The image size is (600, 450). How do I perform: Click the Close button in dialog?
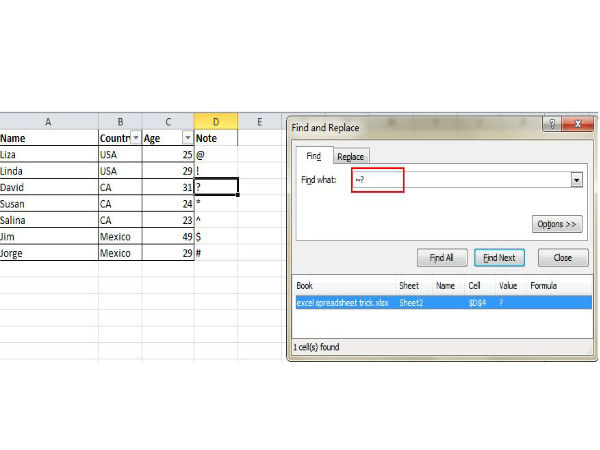tap(562, 257)
